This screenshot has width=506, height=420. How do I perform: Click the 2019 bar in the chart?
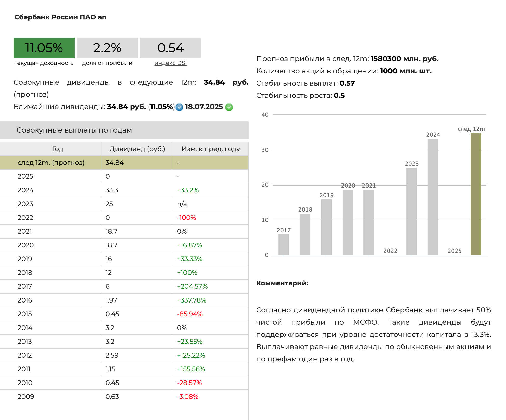point(326,227)
